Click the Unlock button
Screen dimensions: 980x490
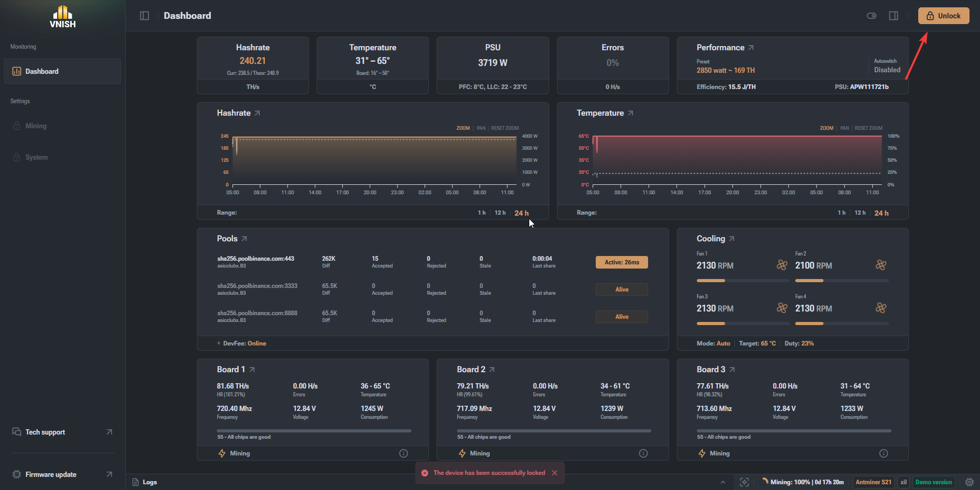(943, 16)
